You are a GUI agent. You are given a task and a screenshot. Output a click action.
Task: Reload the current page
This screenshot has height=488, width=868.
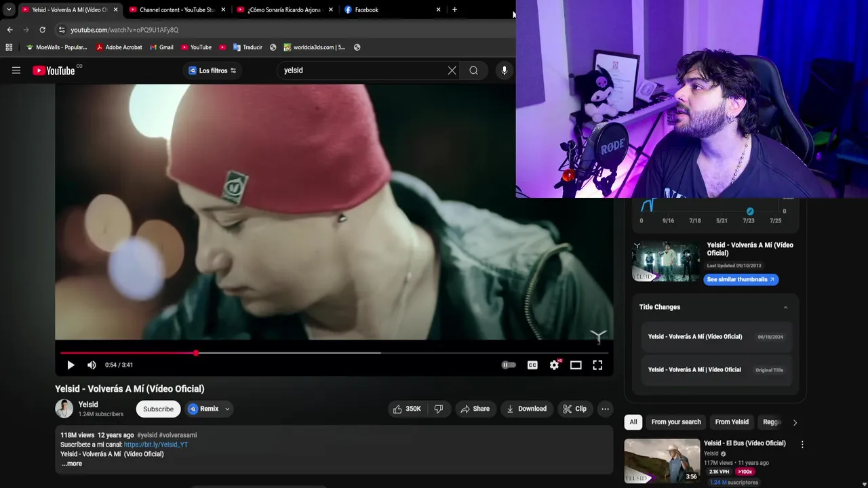coord(42,30)
